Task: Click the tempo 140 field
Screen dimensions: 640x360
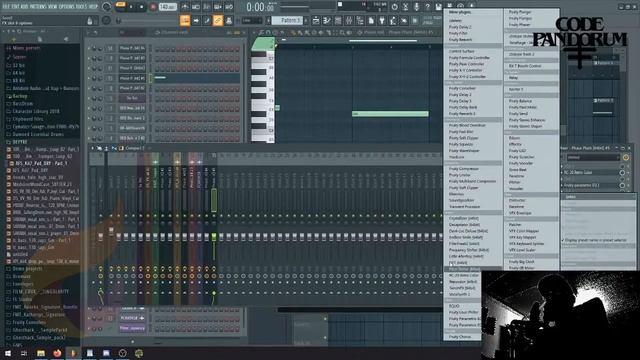Action: (x=167, y=7)
